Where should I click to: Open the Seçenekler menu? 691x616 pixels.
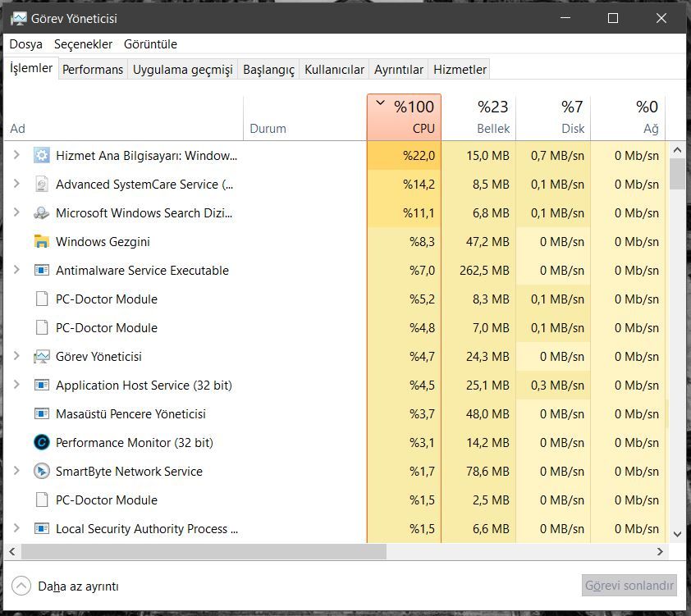(82, 44)
